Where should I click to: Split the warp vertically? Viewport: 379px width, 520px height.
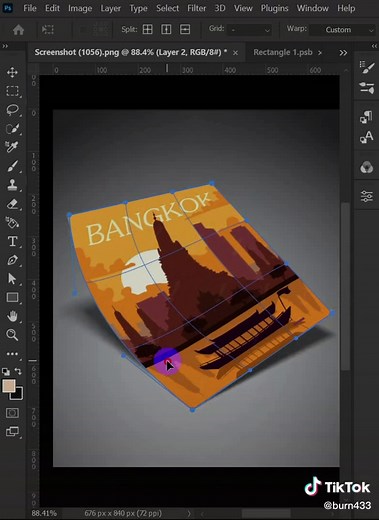[166, 29]
